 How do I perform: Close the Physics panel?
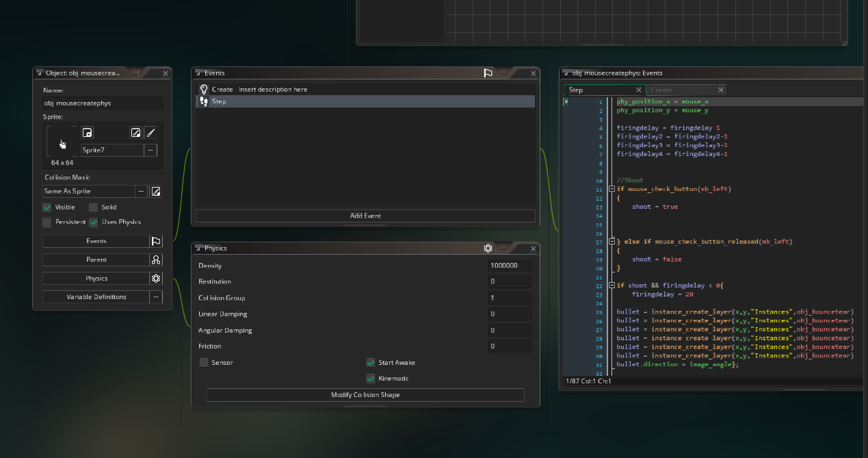[533, 249]
